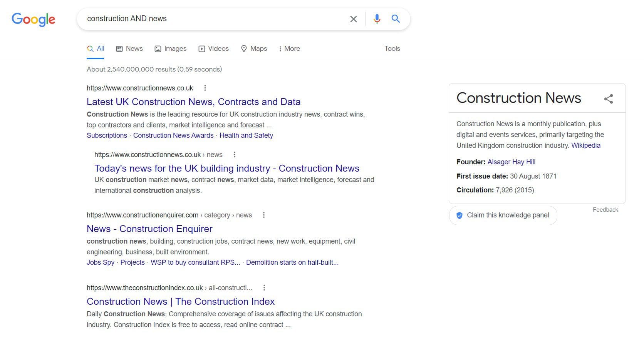Switch to the Images tab
The image size is (644, 339).
coord(171,48)
